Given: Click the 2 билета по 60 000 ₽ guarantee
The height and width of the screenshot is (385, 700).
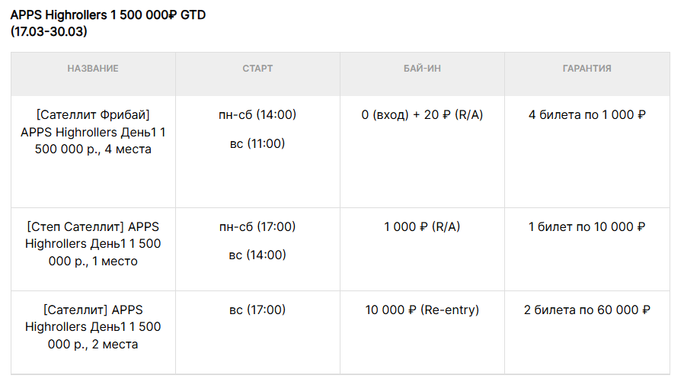Looking at the screenshot, I should pyautogui.click(x=587, y=310).
